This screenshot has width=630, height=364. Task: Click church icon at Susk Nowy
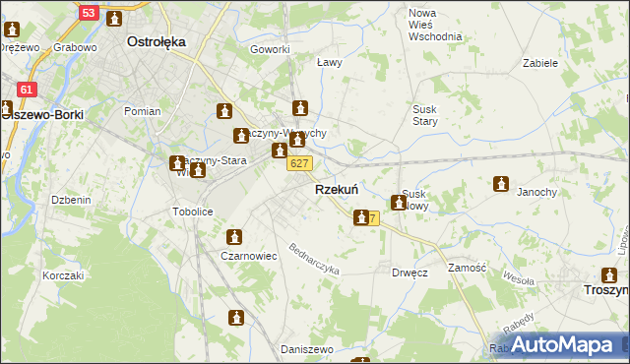tap(399, 203)
